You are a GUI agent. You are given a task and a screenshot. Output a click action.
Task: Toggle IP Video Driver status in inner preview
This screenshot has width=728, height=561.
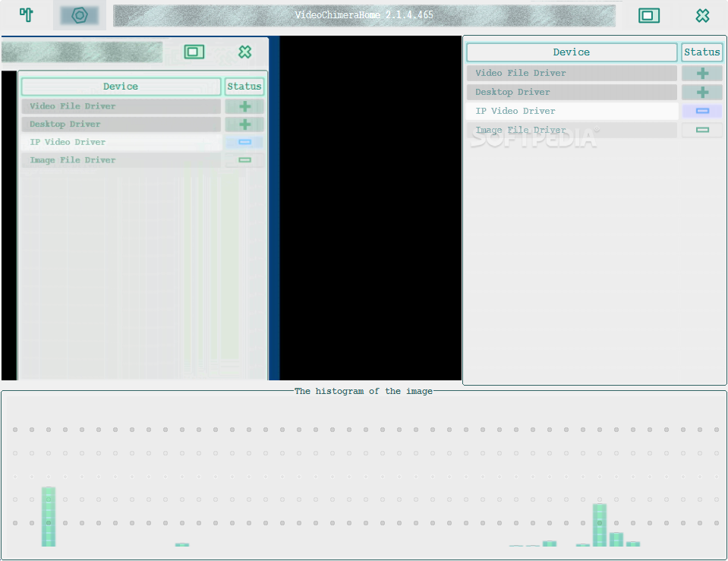point(244,142)
